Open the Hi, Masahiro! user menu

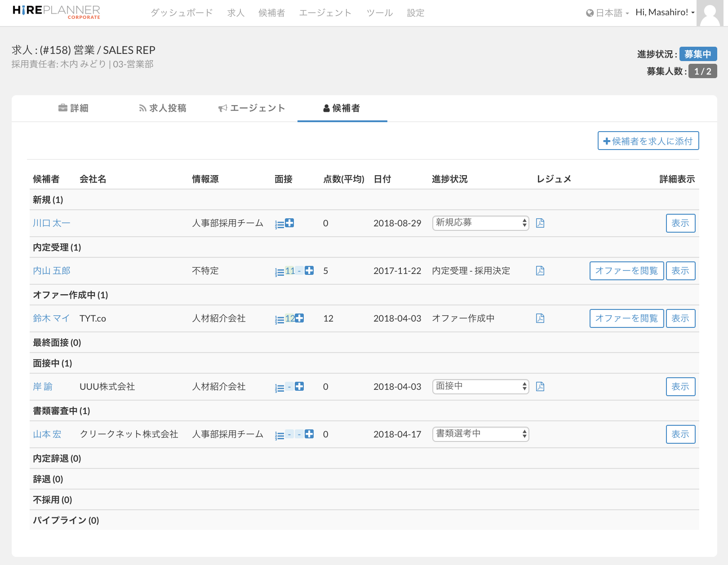(665, 13)
